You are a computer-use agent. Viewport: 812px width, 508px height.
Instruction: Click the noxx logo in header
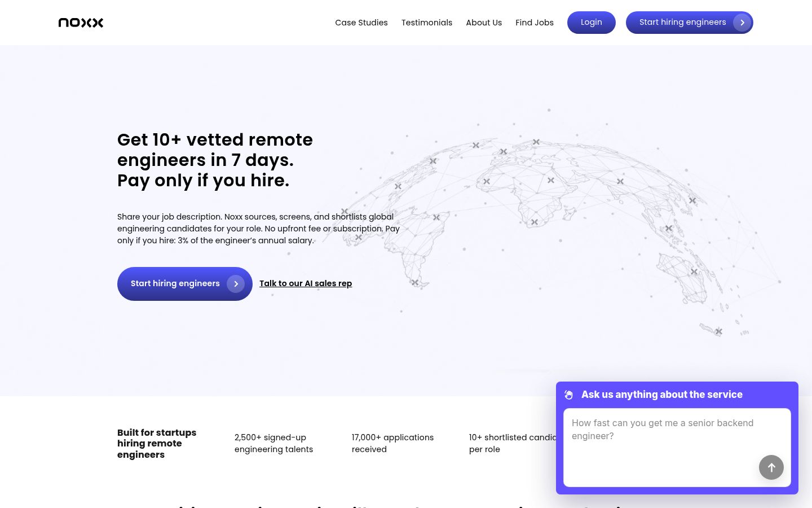(81, 23)
